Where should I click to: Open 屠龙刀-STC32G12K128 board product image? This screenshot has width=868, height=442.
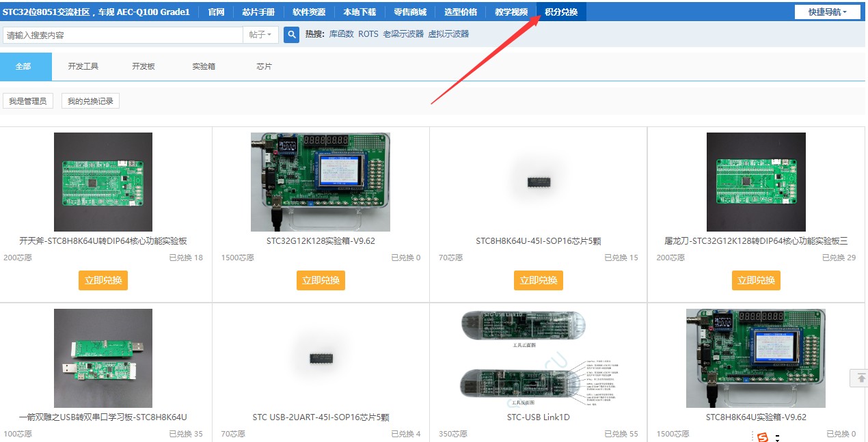756,182
